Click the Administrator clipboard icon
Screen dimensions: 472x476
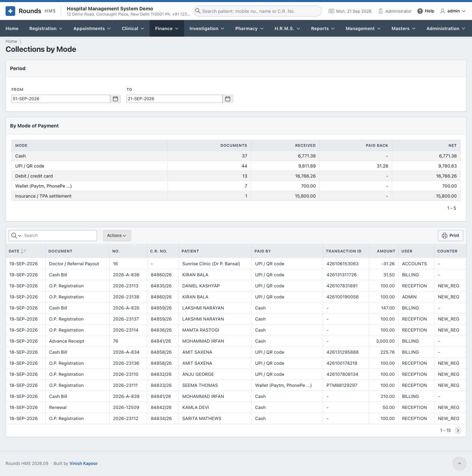click(x=380, y=11)
